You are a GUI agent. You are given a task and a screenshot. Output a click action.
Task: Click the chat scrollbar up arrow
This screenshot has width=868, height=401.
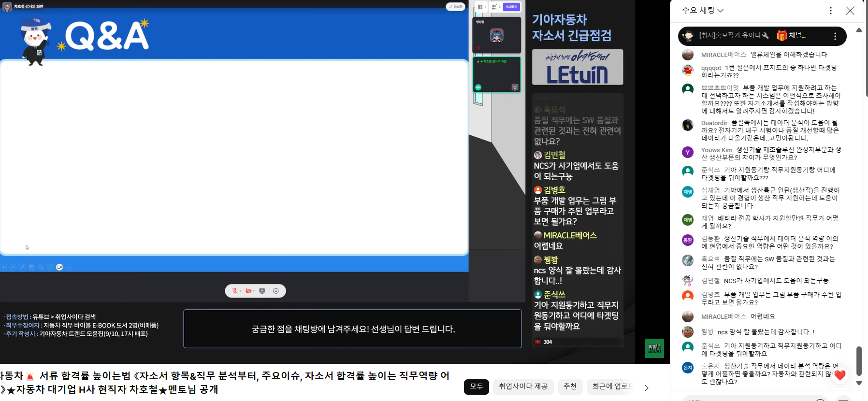[859, 30]
